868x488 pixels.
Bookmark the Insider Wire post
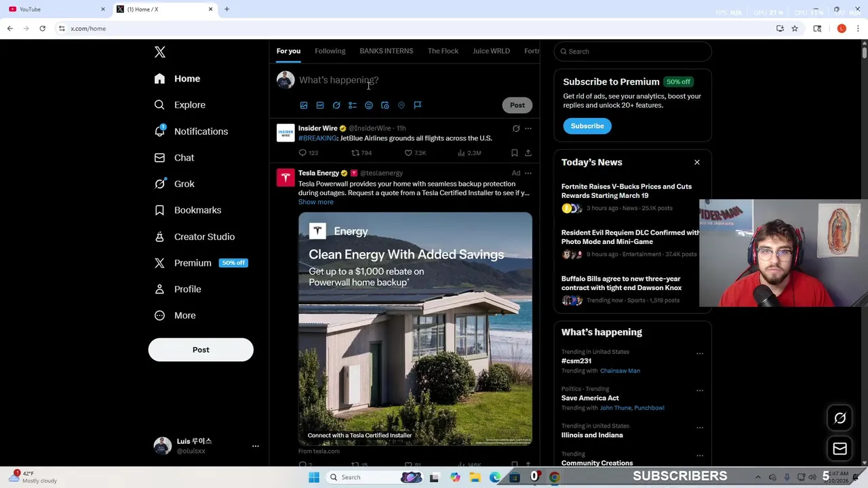tap(515, 153)
